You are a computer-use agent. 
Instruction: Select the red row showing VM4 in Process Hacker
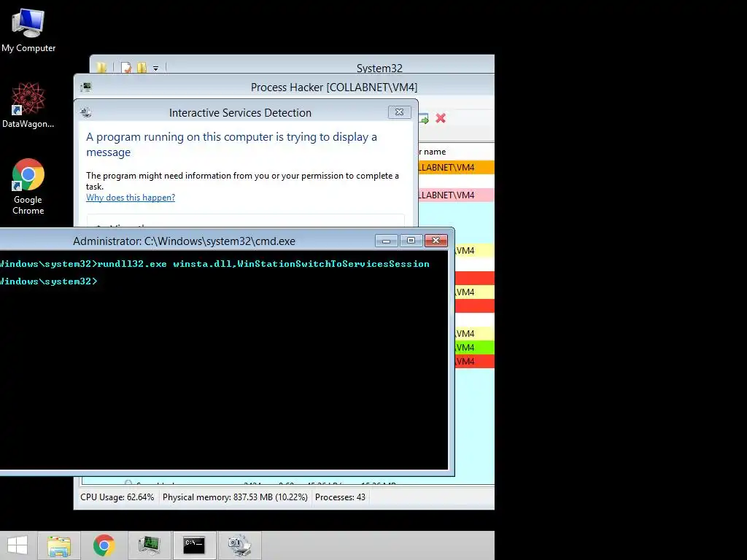pyautogui.click(x=474, y=362)
